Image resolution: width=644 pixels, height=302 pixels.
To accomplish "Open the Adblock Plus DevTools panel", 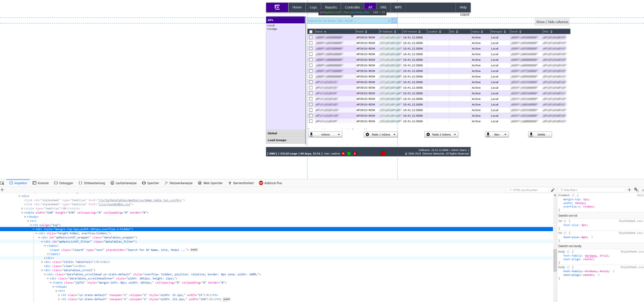I will [271, 183].
